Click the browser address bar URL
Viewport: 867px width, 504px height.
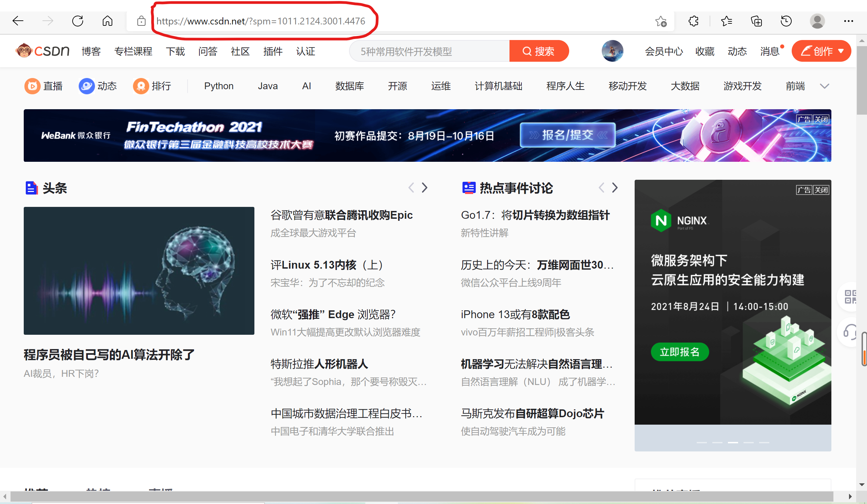tap(261, 21)
